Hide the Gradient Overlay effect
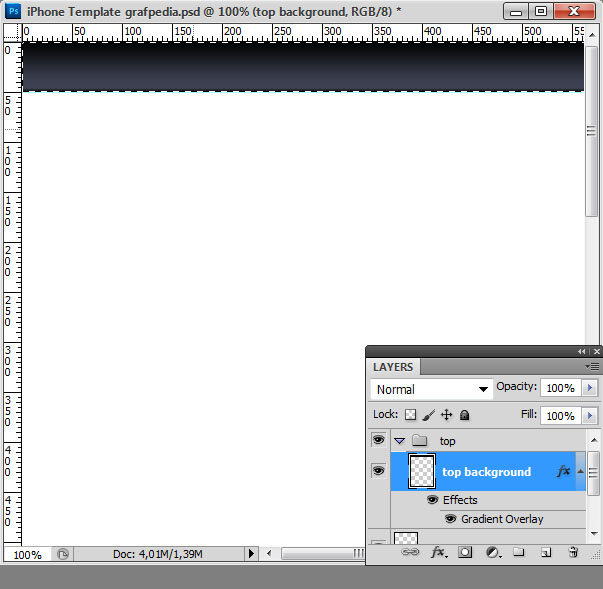The width and height of the screenshot is (603, 589). tap(450, 519)
